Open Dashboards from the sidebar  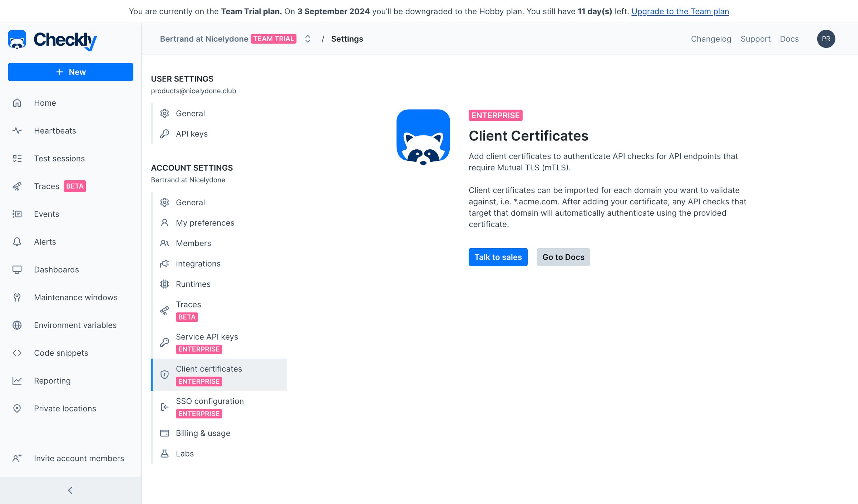click(56, 270)
